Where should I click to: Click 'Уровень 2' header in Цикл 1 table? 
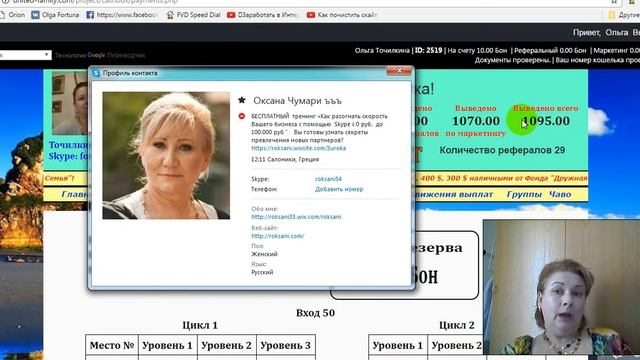click(x=227, y=345)
